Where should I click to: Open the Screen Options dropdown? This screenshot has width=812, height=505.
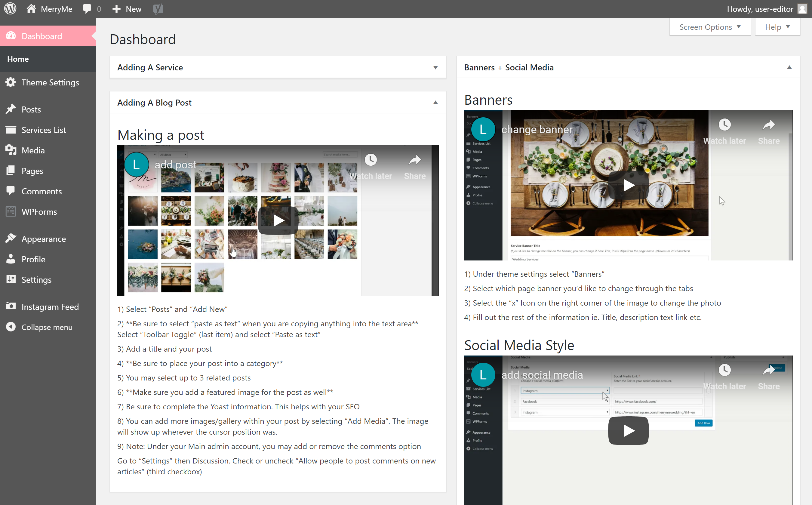pos(710,27)
